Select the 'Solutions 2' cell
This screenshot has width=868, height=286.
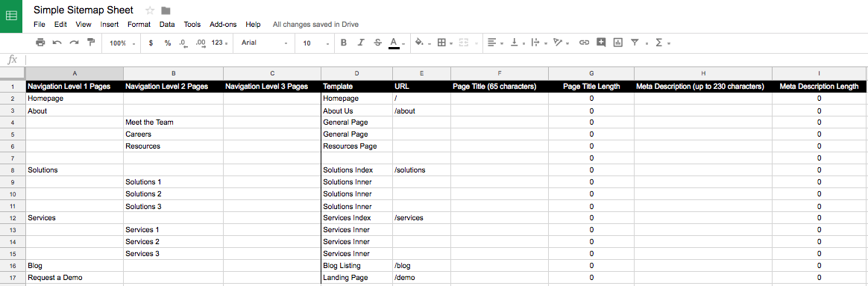point(173,194)
